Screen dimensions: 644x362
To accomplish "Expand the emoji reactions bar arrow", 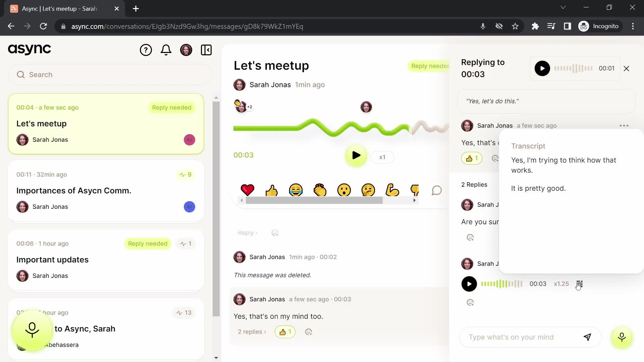I will tap(415, 200).
